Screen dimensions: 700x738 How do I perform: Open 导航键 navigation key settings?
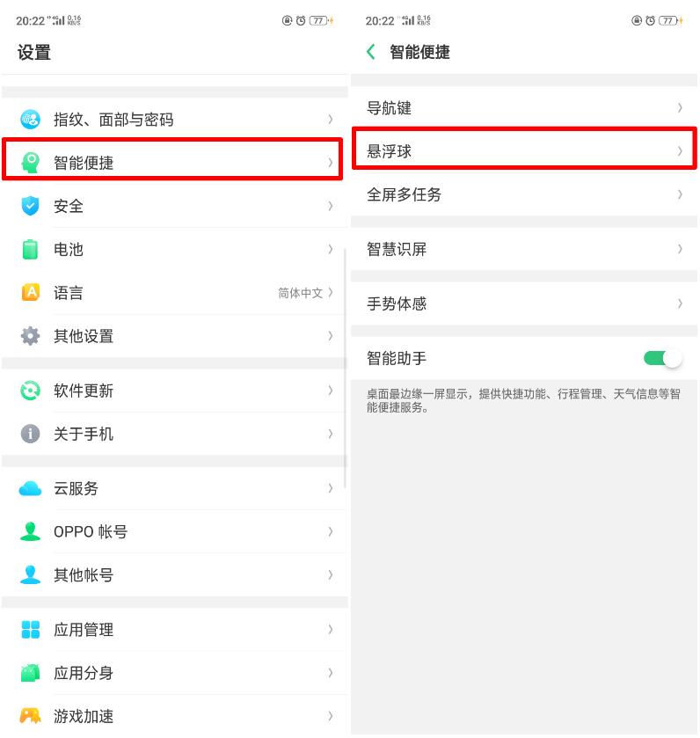point(524,107)
